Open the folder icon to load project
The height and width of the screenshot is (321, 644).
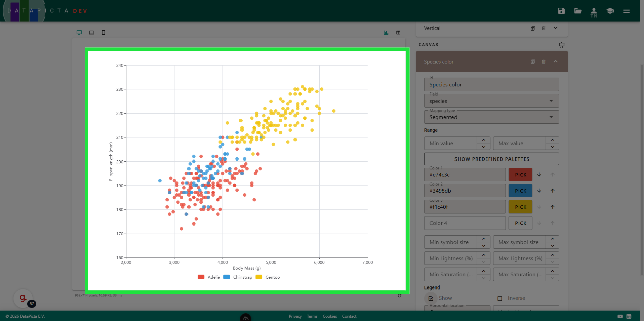pyautogui.click(x=578, y=11)
